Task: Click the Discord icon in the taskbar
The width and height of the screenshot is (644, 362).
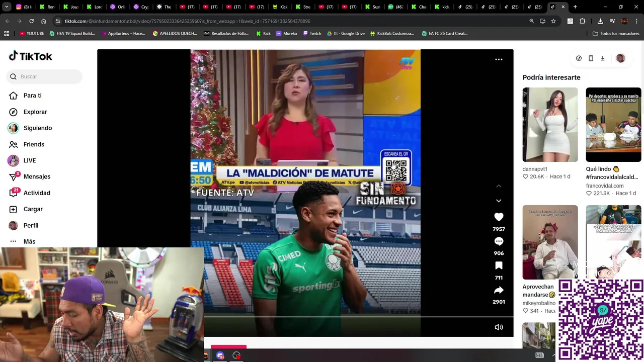Action: (220, 355)
